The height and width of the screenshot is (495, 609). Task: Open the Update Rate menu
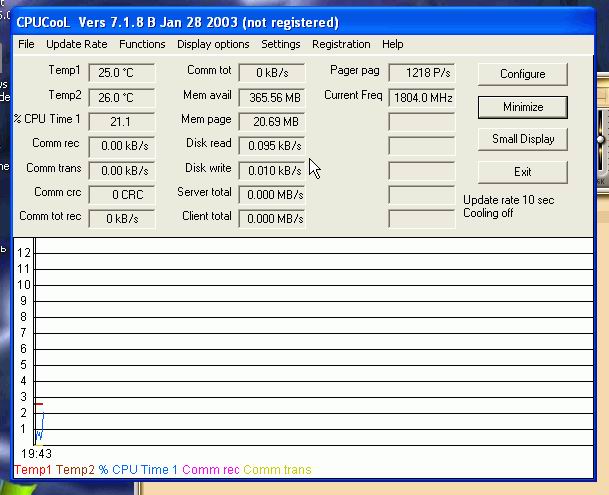point(76,44)
